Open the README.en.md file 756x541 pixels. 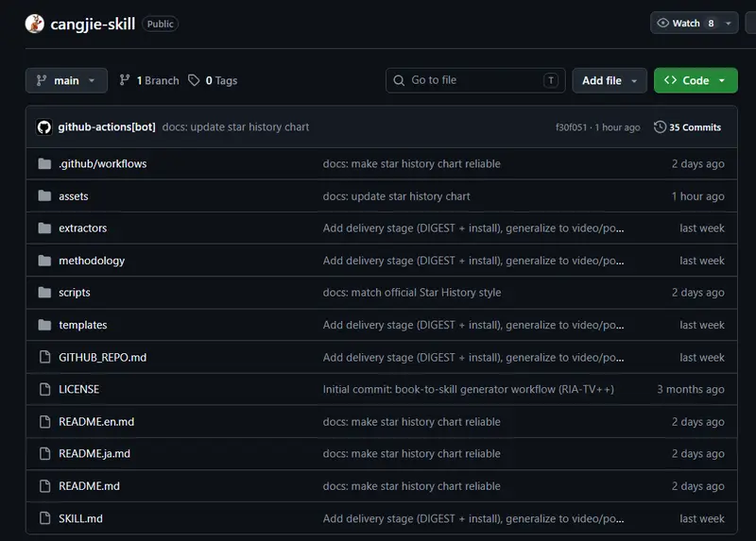coord(96,422)
